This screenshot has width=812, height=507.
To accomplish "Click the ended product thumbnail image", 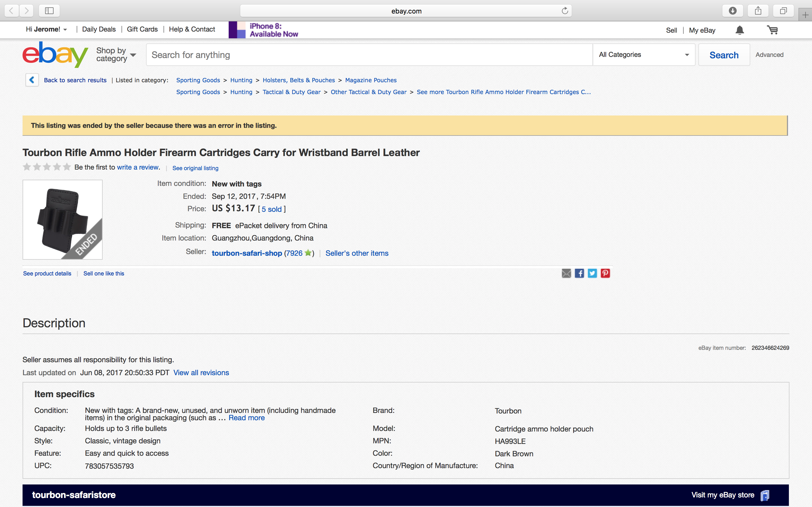I will pyautogui.click(x=62, y=220).
